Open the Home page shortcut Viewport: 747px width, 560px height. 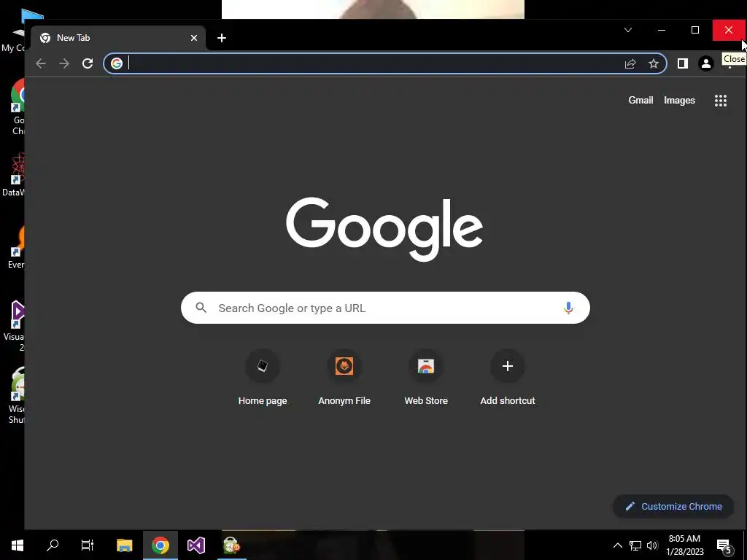click(263, 378)
